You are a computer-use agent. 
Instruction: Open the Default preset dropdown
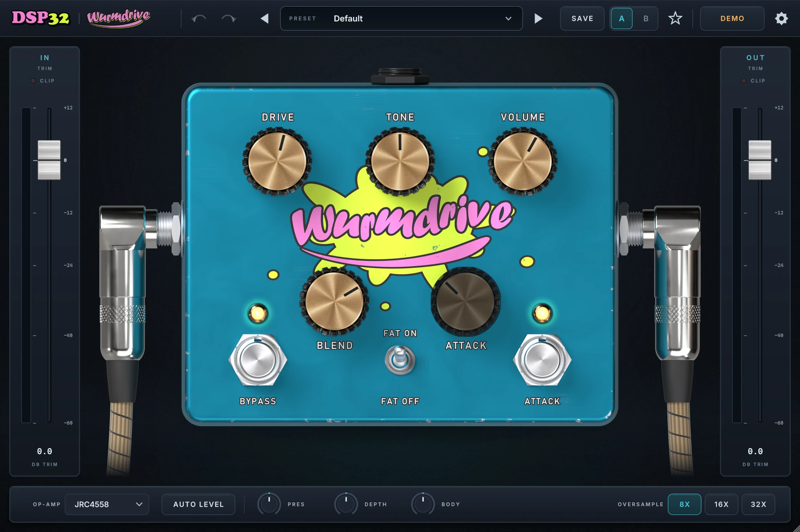click(401, 18)
